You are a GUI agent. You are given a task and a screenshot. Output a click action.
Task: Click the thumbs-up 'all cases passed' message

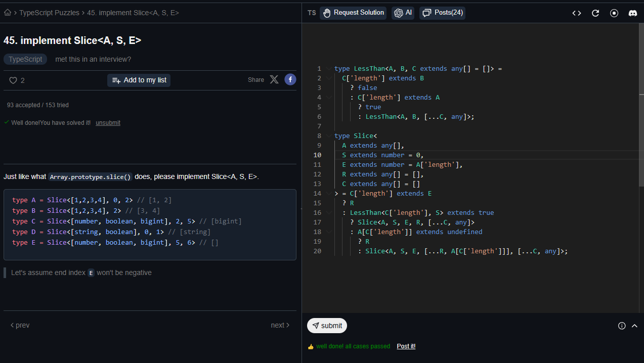[x=349, y=346]
